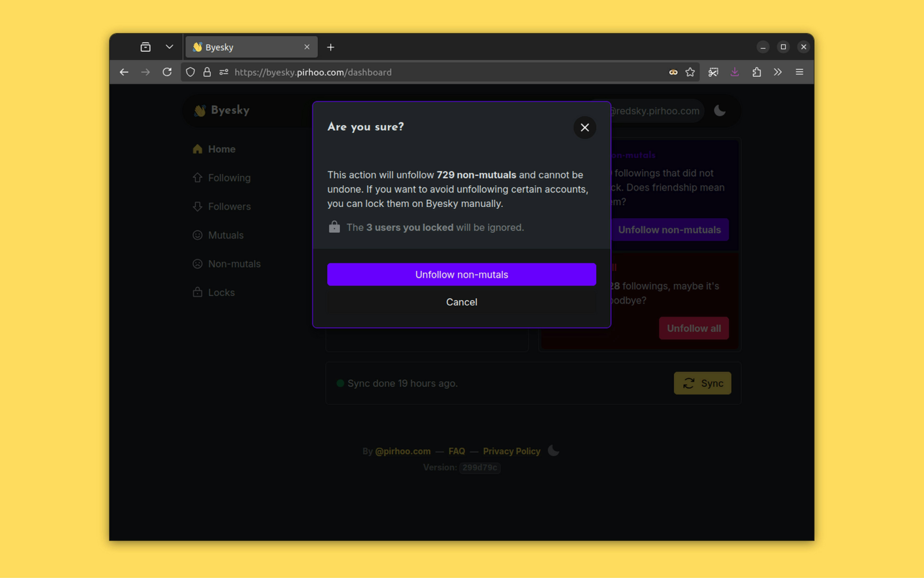Expand the list all tabs chevron

(169, 47)
